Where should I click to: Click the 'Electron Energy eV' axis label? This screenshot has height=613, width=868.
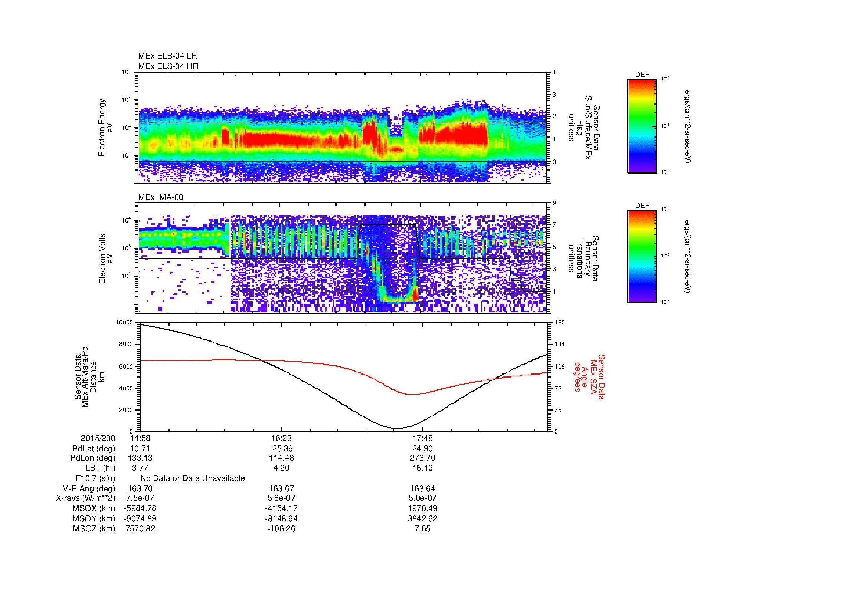point(106,128)
